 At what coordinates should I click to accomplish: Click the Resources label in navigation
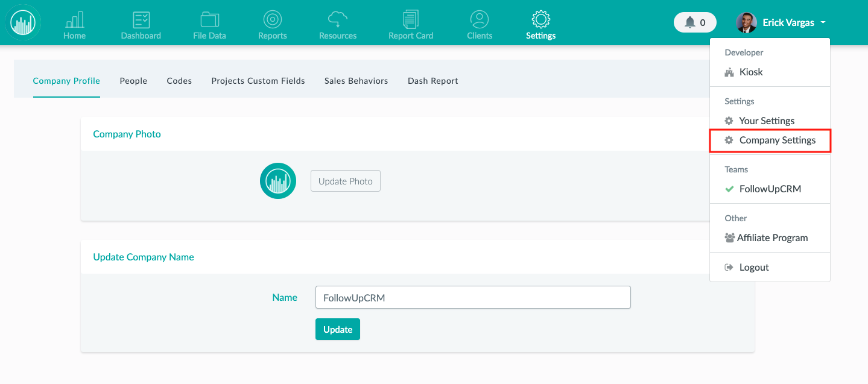click(x=338, y=36)
